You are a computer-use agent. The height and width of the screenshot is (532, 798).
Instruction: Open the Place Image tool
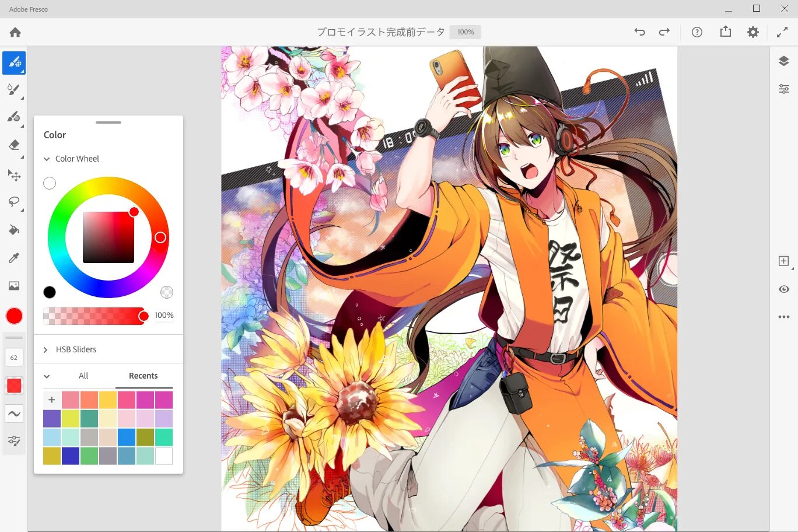click(x=14, y=286)
